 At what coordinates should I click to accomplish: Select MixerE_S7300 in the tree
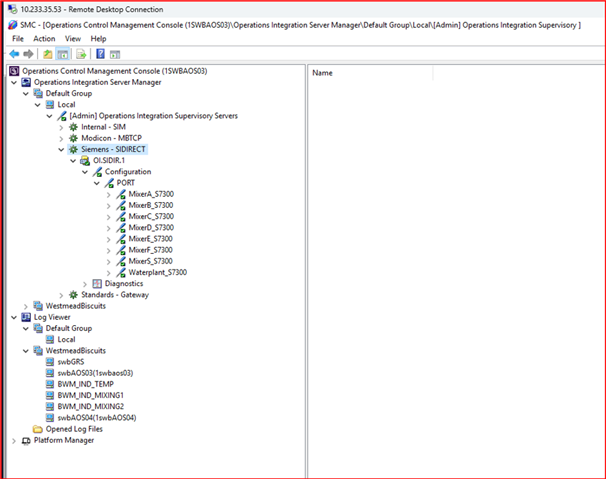point(150,239)
